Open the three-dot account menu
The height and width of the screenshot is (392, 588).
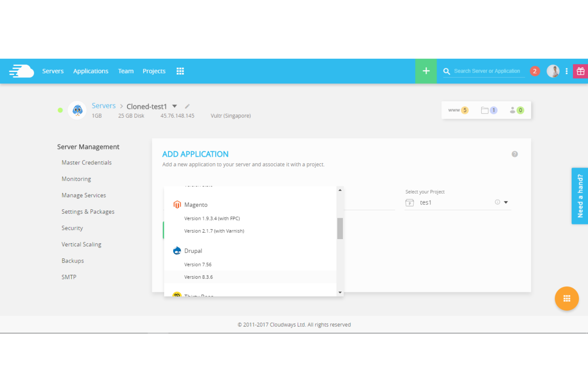pos(567,71)
